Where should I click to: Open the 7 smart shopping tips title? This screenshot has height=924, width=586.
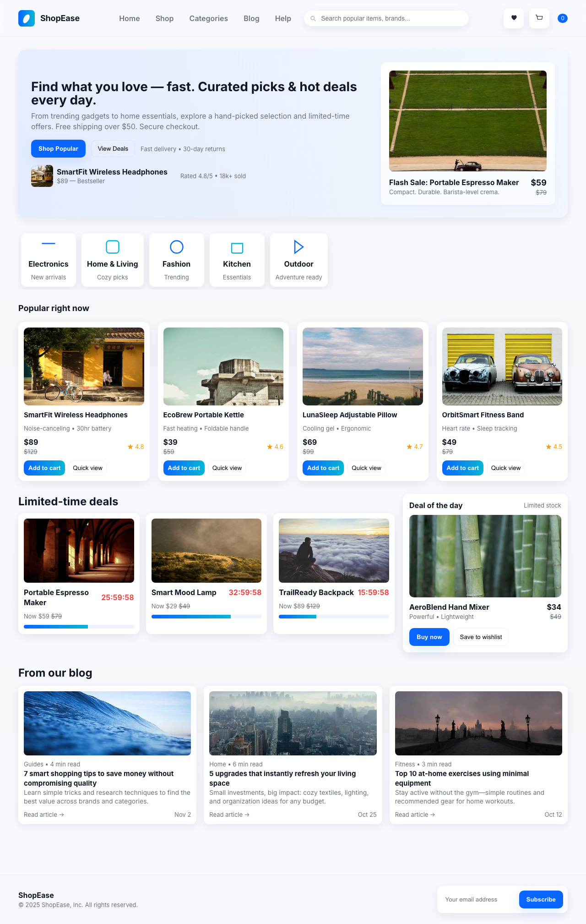click(x=98, y=778)
